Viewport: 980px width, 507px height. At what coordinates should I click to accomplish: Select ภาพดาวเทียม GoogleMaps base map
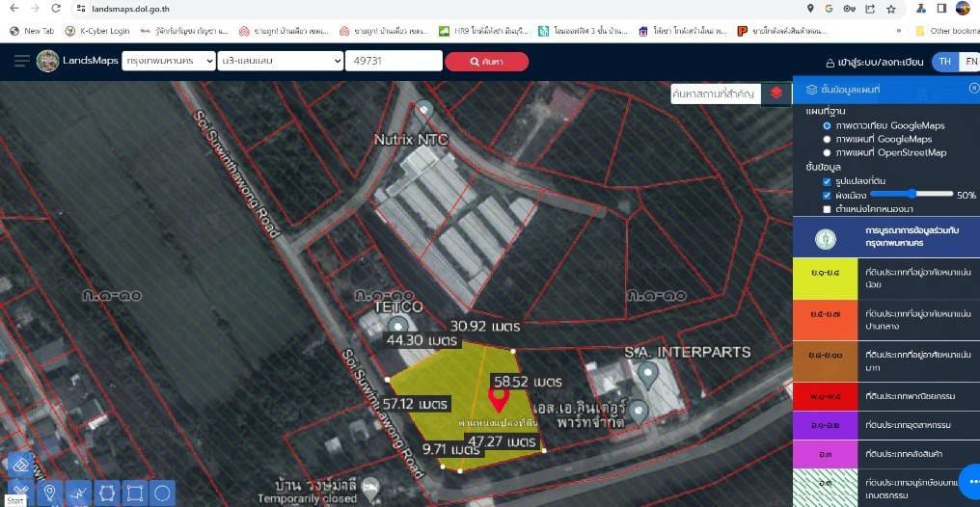[828, 125]
